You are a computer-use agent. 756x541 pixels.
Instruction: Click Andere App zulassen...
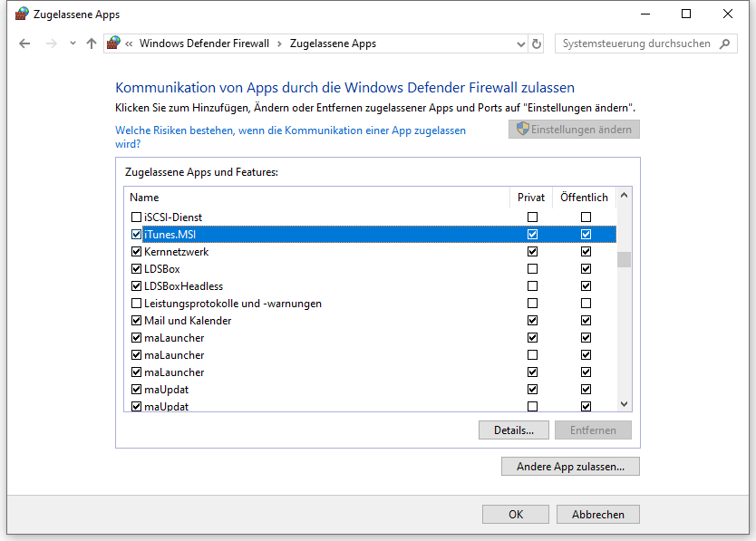pos(570,467)
